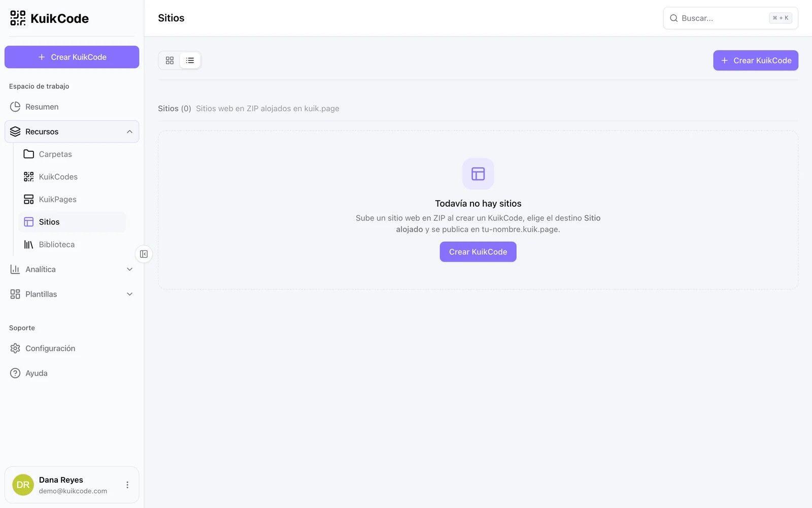Switch to grid view
This screenshot has width=812, height=508.
(170, 60)
